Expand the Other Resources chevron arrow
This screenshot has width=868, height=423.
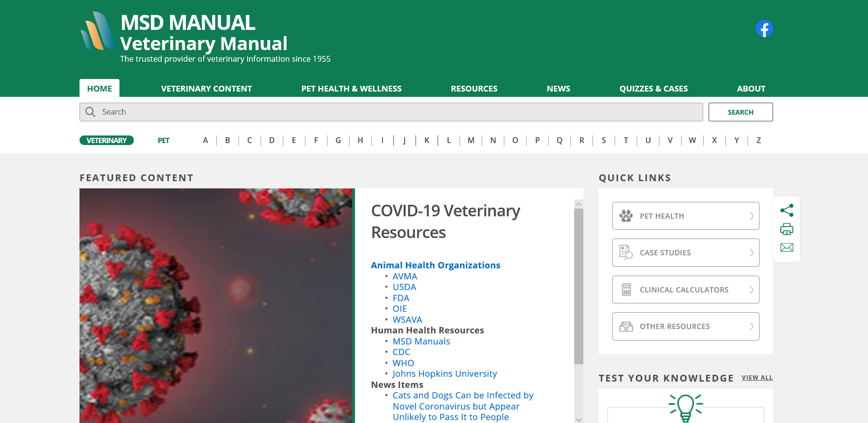tap(751, 327)
